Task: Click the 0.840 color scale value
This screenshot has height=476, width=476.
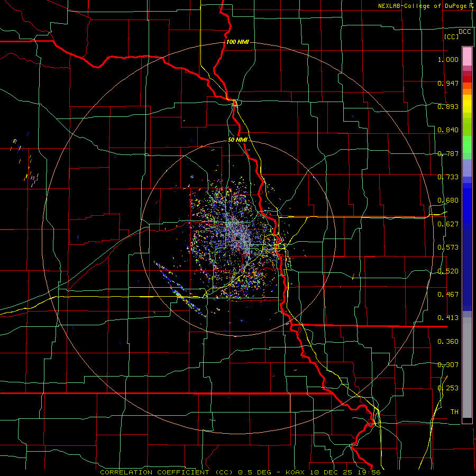Action: 448,130
